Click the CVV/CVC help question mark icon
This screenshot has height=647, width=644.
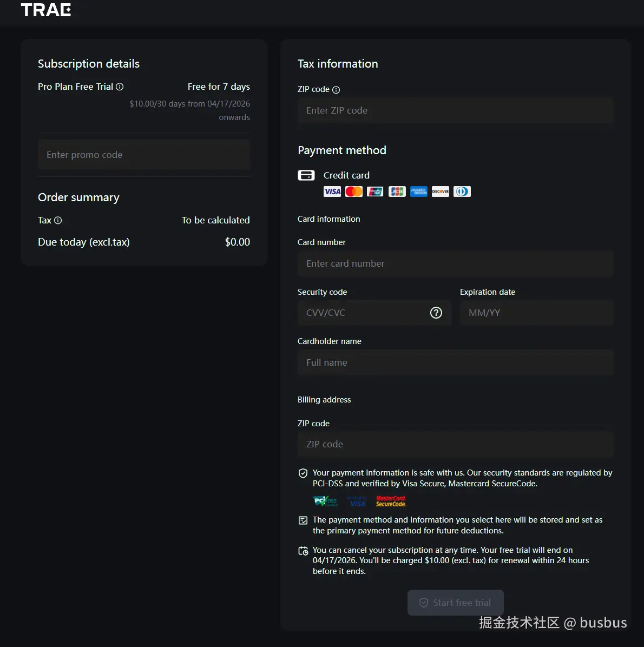pos(436,313)
